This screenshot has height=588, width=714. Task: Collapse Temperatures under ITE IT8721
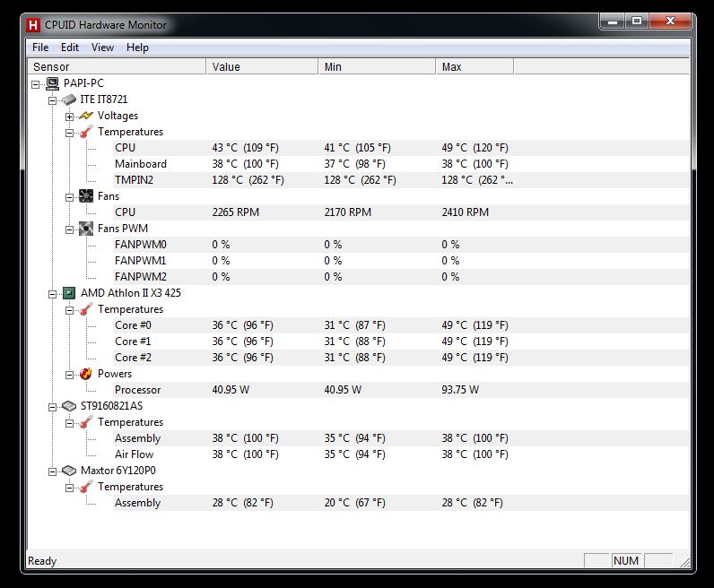click(x=69, y=133)
